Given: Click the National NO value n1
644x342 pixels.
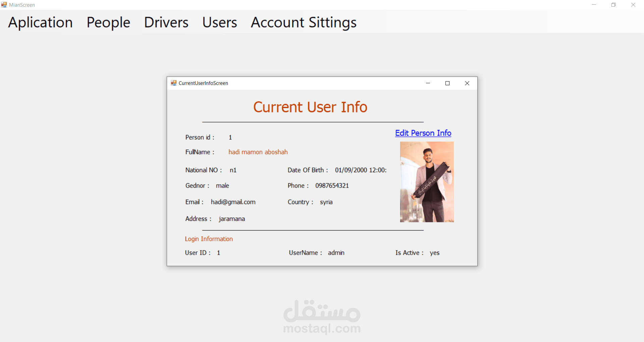Looking at the screenshot, I should click(x=233, y=170).
